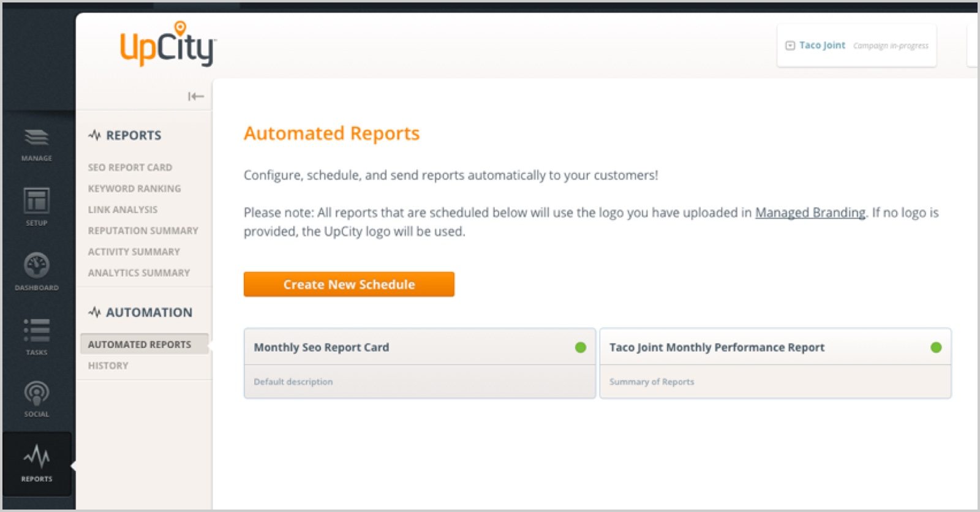Open the Managed Branding link
Screen dimensions: 980x512
(810, 213)
